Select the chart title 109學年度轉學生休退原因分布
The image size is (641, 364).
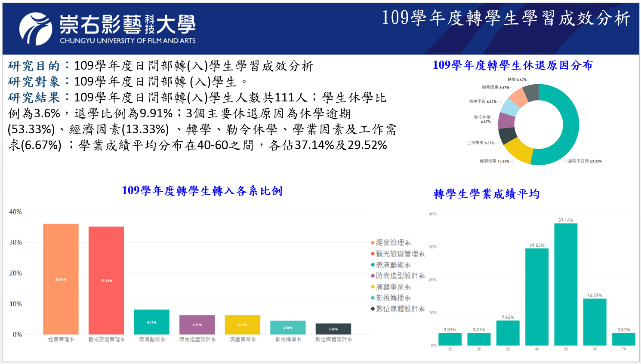pyautogui.click(x=513, y=65)
